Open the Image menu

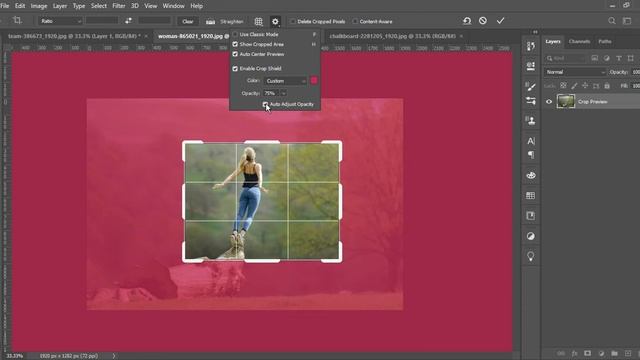point(39,6)
